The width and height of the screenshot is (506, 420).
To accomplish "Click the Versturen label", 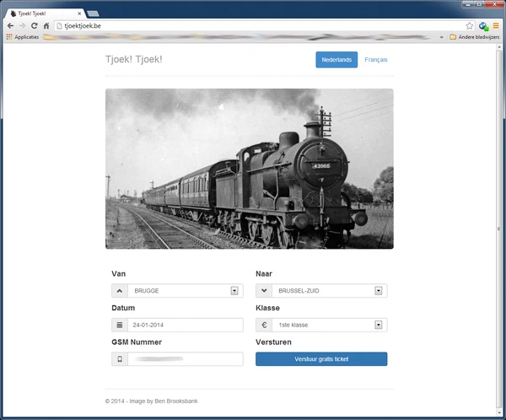I will (273, 342).
